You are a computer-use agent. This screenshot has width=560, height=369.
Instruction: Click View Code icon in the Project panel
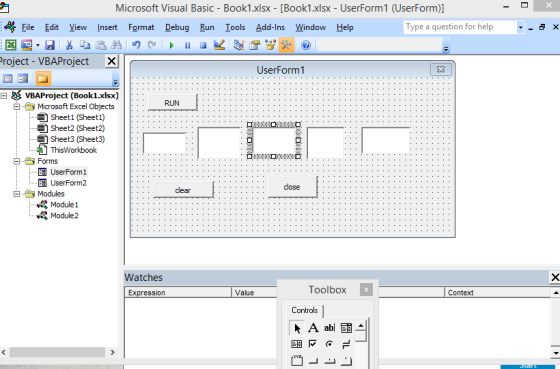pyautogui.click(x=8, y=78)
